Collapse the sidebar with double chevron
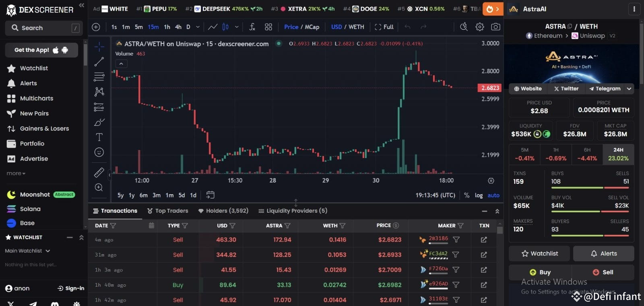Viewport: 644px width, 306px height. (x=81, y=5)
